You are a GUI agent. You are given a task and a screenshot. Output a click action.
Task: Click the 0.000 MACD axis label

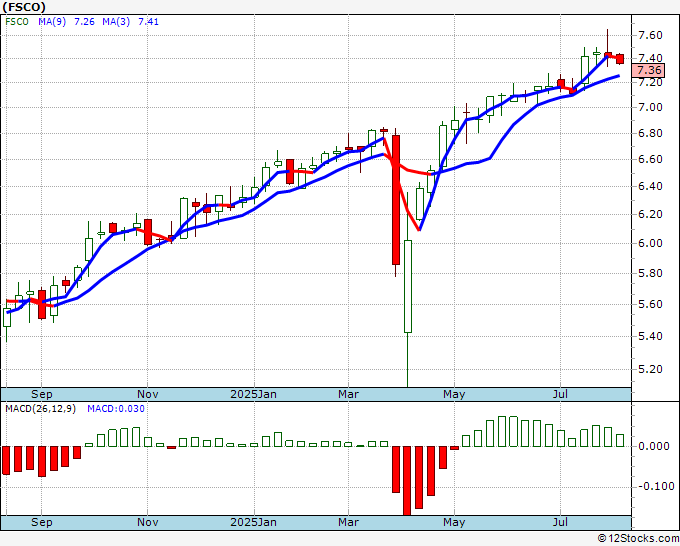point(654,446)
